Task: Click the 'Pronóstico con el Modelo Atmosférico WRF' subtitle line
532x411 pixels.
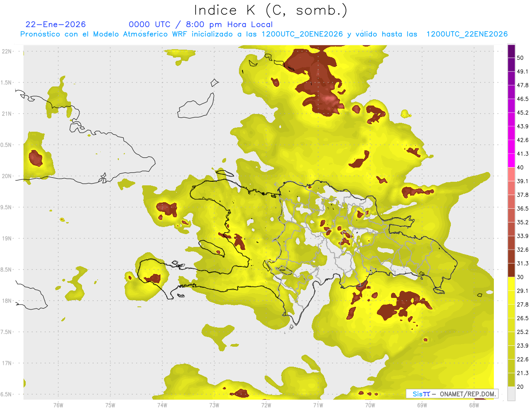Action: pos(264,34)
